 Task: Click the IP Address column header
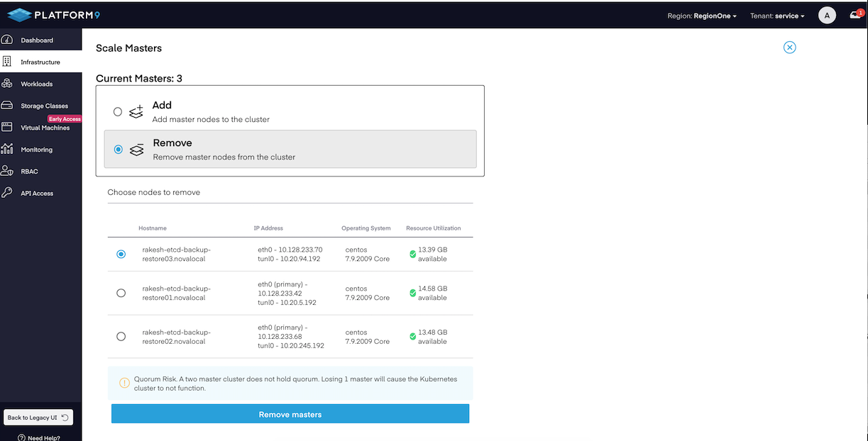coord(268,228)
